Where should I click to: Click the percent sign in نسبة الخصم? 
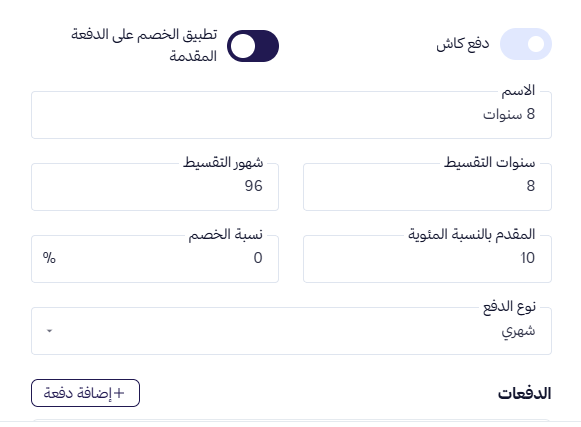tap(49, 258)
